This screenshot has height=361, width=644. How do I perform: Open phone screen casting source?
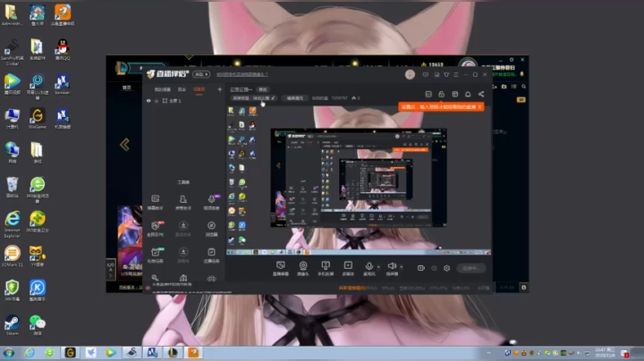(x=326, y=268)
